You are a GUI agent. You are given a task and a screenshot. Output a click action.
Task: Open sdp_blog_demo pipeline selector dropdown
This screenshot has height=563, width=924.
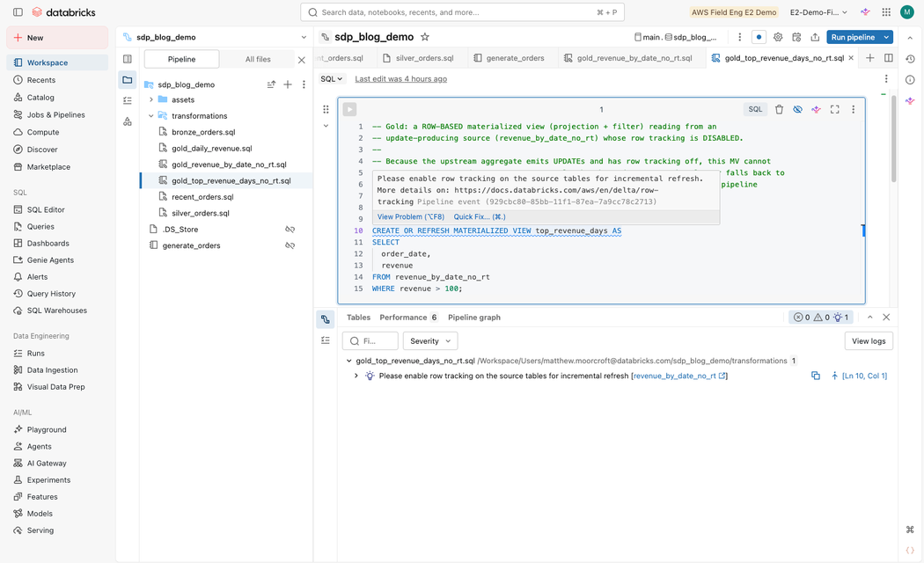point(304,37)
